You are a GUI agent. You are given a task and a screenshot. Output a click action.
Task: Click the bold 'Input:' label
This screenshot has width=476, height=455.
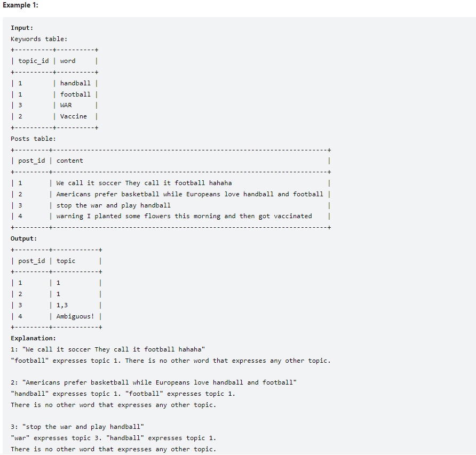[x=22, y=28]
